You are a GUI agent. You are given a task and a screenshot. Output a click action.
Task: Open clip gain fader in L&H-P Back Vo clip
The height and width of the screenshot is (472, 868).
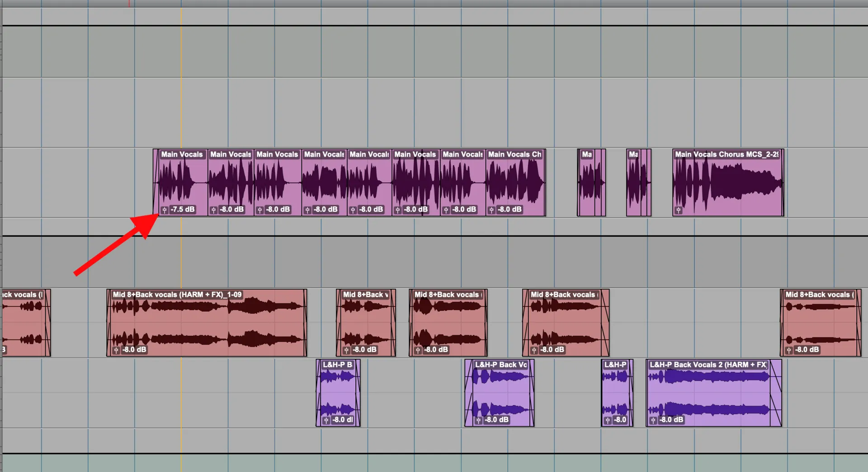click(478, 420)
